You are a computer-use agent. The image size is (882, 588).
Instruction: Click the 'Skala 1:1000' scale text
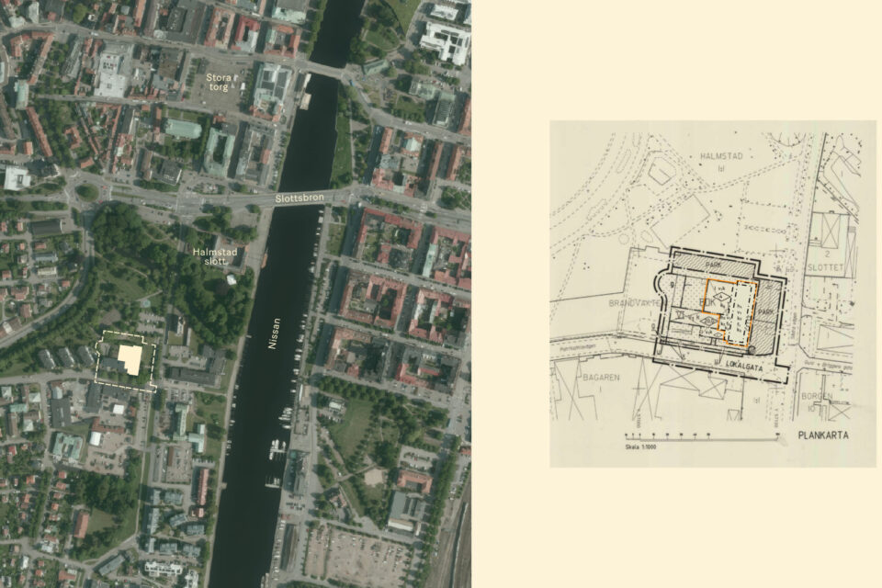pyautogui.click(x=640, y=447)
